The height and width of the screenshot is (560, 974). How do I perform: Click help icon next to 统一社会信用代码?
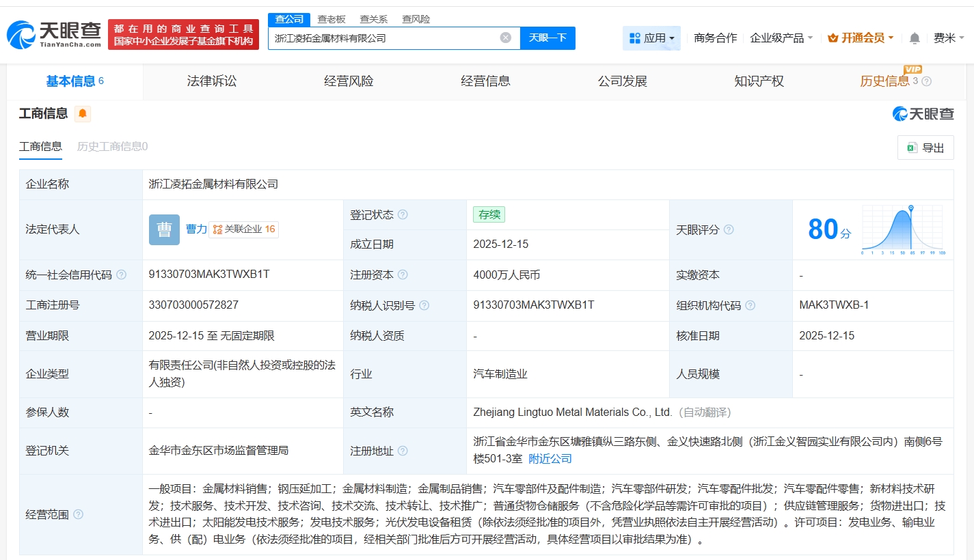(122, 275)
